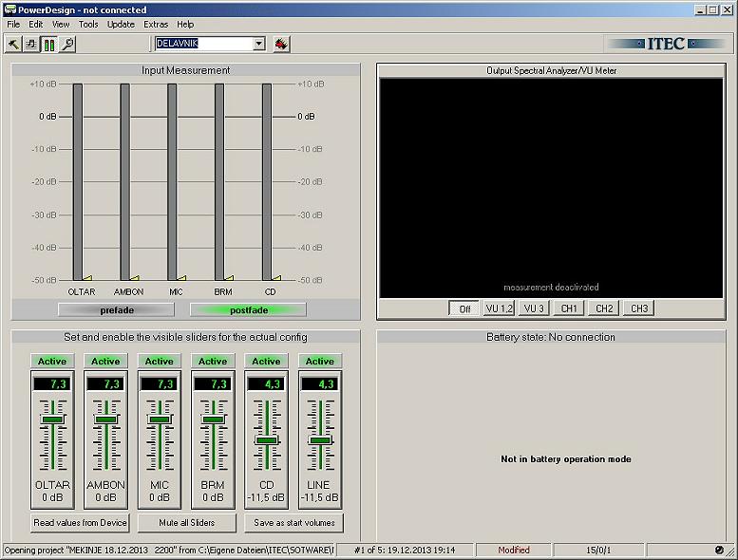Click the MIC volume slider handle
The width and height of the screenshot is (738, 560).
tap(159, 419)
